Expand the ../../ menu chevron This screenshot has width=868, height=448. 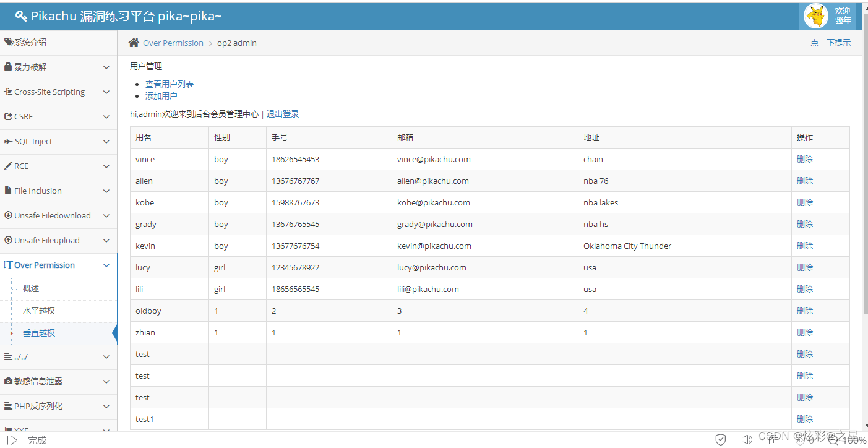point(106,357)
